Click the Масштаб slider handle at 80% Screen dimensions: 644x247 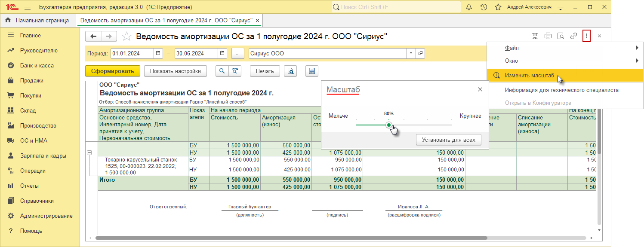(x=389, y=125)
